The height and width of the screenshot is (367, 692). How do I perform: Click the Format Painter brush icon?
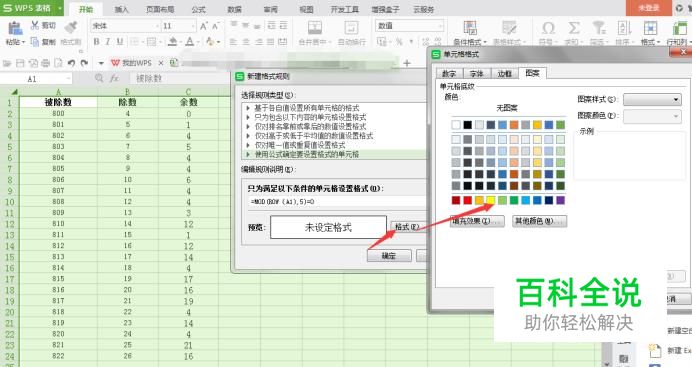[x=71, y=27]
